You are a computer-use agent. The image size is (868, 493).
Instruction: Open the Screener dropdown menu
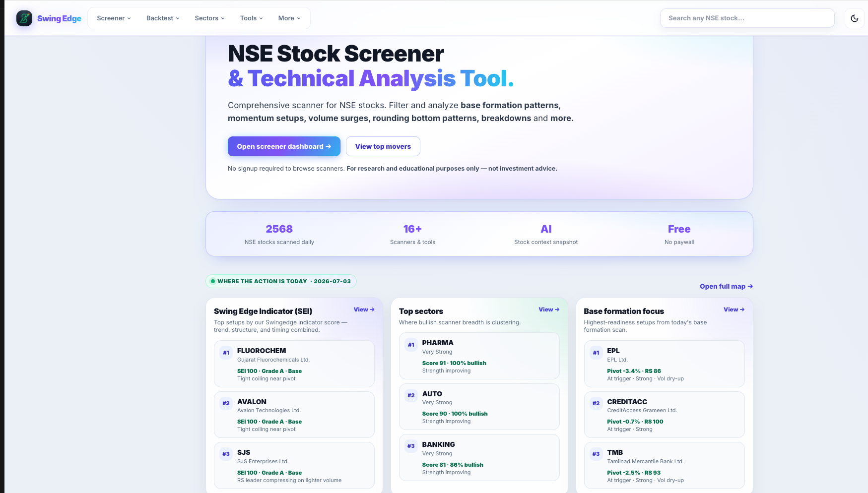click(114, 18)
